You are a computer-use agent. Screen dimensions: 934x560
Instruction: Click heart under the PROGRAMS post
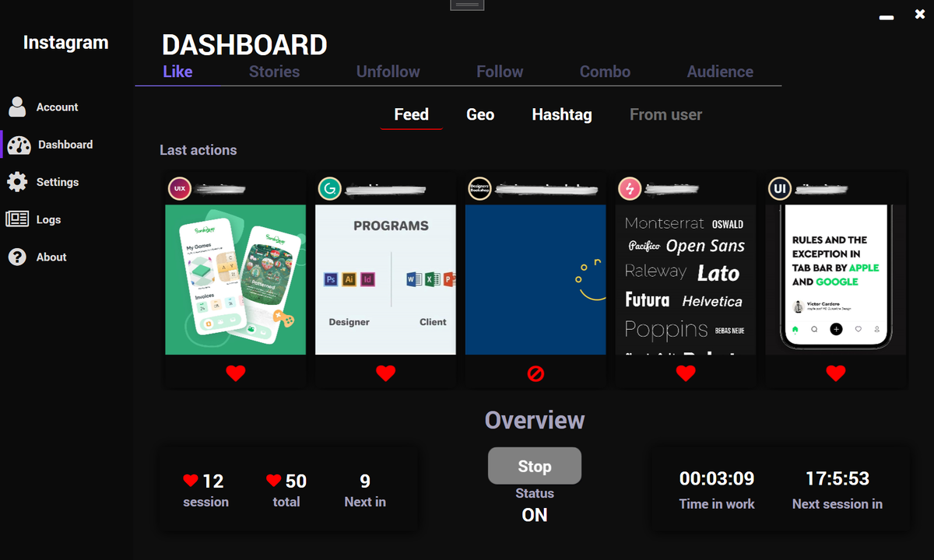pyautogui.click(x=386, y=373)
